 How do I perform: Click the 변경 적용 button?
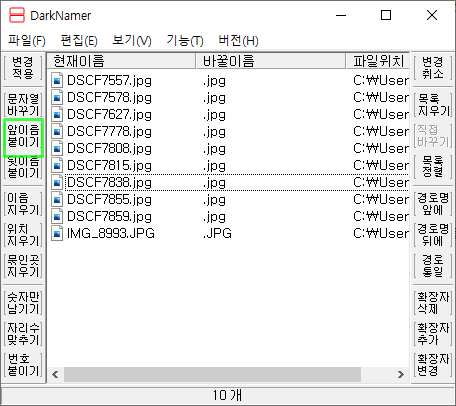(23, 68)
